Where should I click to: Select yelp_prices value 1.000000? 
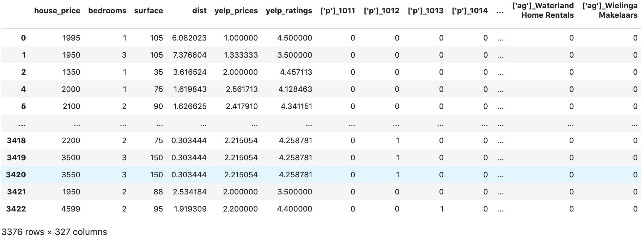click(241, 38)
